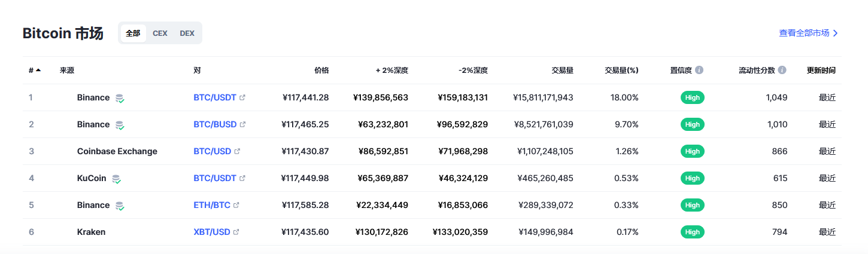Open the KuCoin BTC/USDT pair link
The height and width of the screenshot is (257, 868).
pos(215,178)
